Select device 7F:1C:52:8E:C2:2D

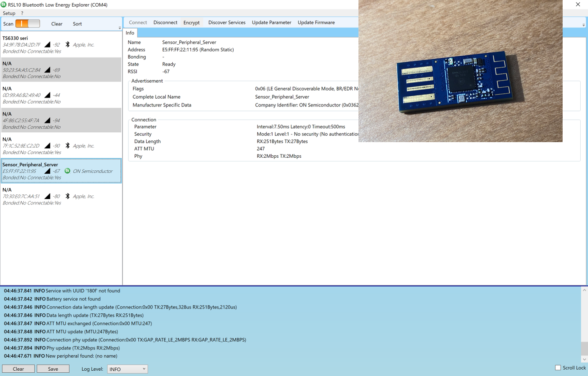61,145
